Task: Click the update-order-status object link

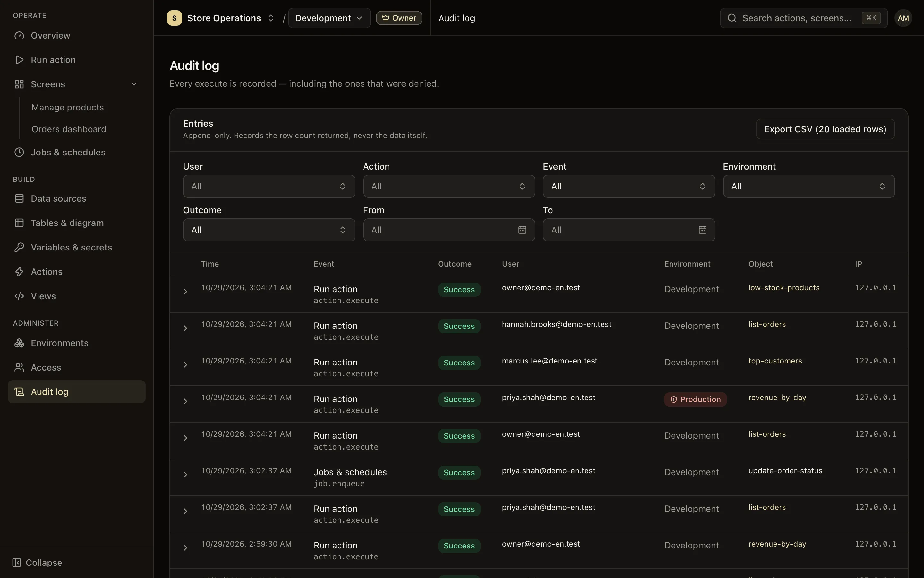Action: 785,471
